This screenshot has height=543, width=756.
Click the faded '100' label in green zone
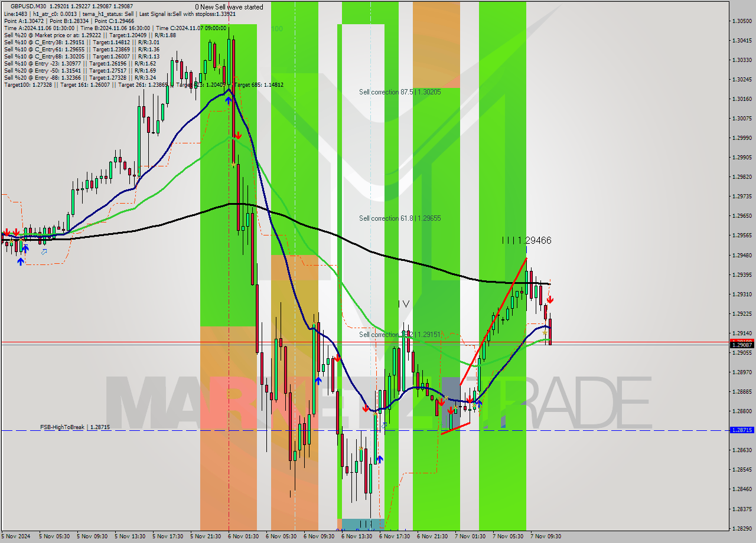pyautogui.click(x=277, y=28)
